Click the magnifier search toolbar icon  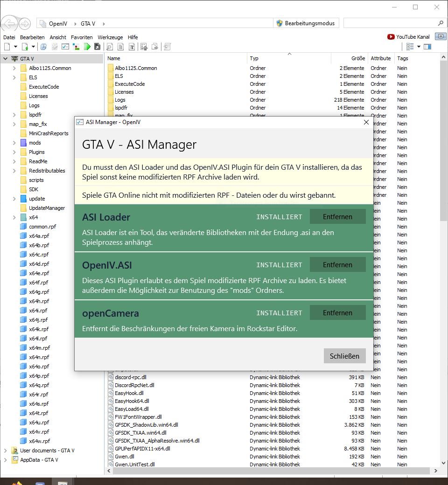coord(110,47)
